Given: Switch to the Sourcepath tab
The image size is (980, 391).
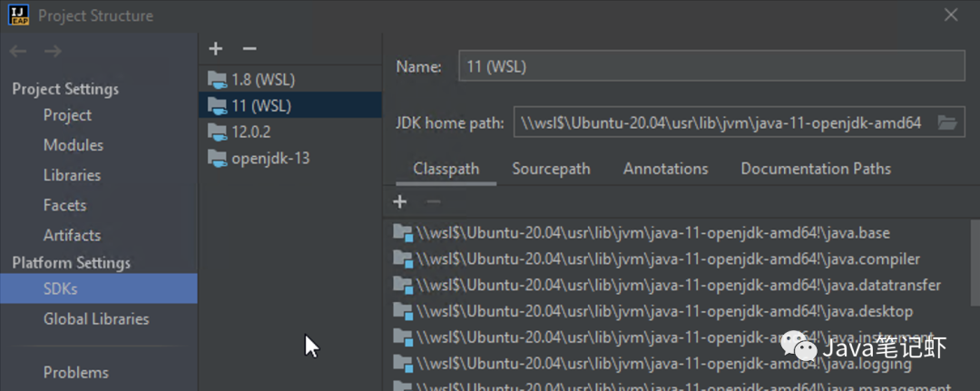Looking at the screenshot, I should click(x=552, y=169).
